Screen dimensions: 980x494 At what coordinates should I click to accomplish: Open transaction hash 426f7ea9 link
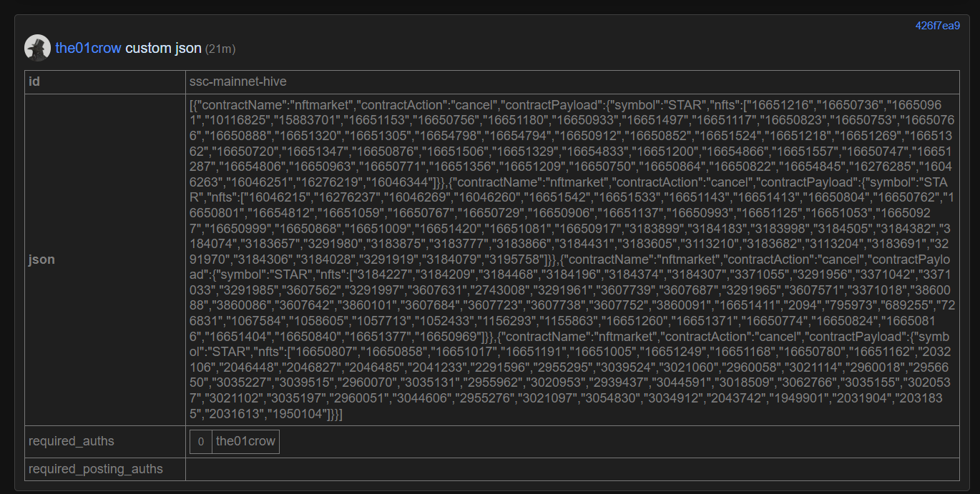(x=938, y=26)
